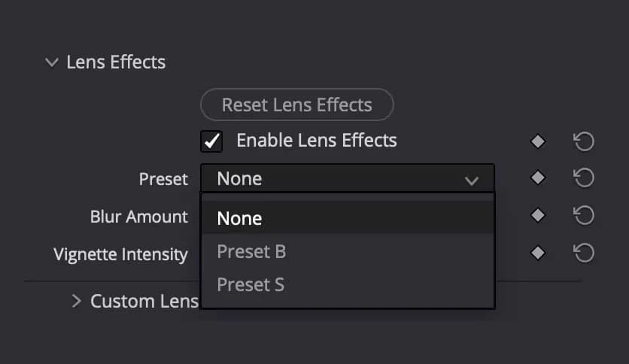
Task: Reset the Preset parameter to default
Action: (584, 177)
